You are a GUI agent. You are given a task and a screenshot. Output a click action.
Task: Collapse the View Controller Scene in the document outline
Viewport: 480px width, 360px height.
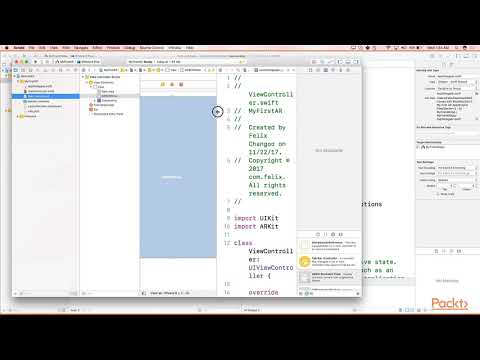(x=83, y=77)
